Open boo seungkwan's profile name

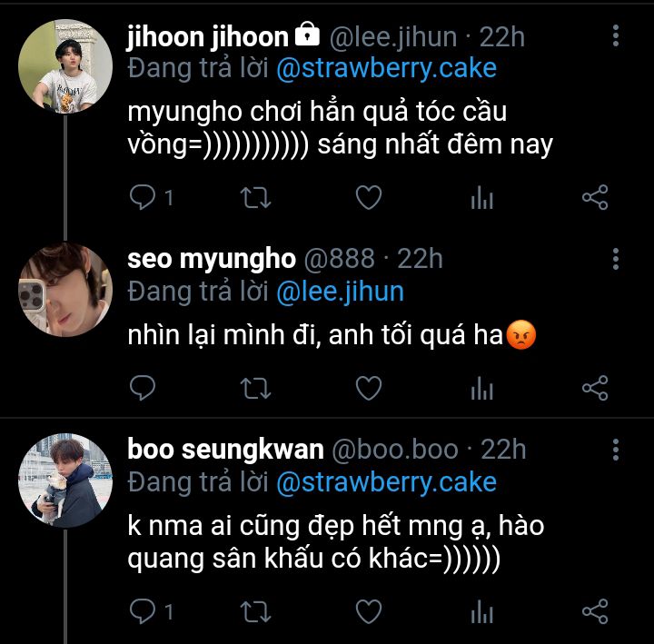coord(225,450)
